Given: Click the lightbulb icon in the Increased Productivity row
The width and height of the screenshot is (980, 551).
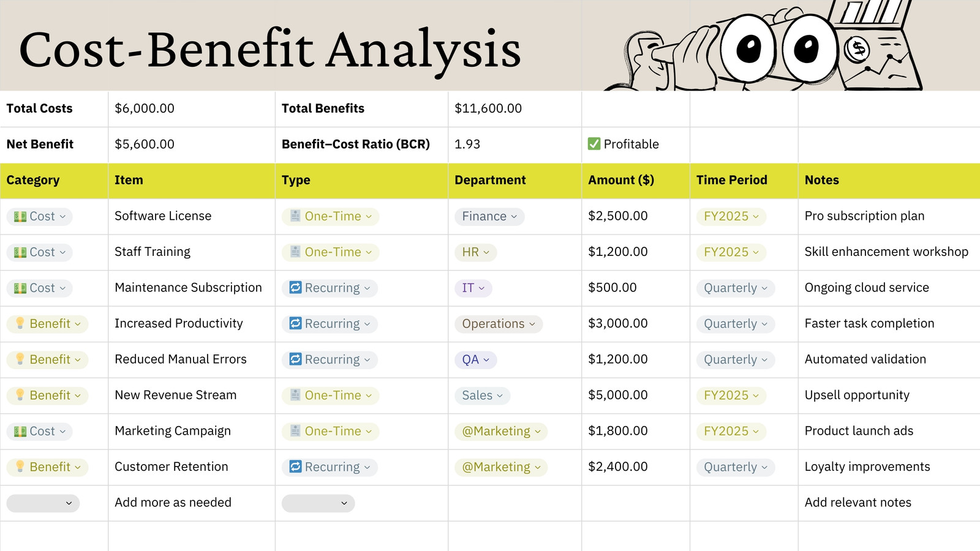Looking at the screenshot, I should [20, 323].
